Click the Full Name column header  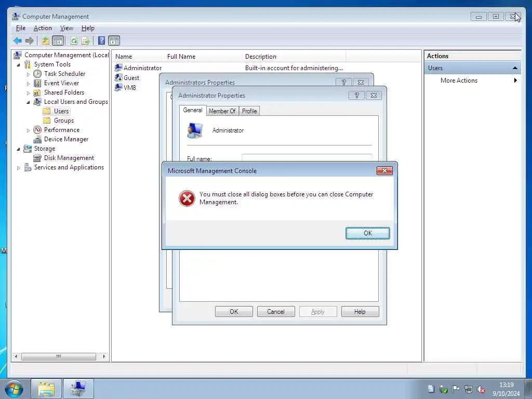point(203,57)
